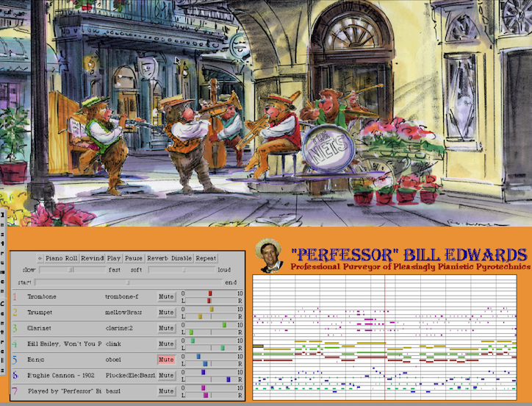The width and height of the screenshot is (532, 406).
Task: Open the mellowBrass instrument selector on Trumpet
Action: click(x=129, y=313)
